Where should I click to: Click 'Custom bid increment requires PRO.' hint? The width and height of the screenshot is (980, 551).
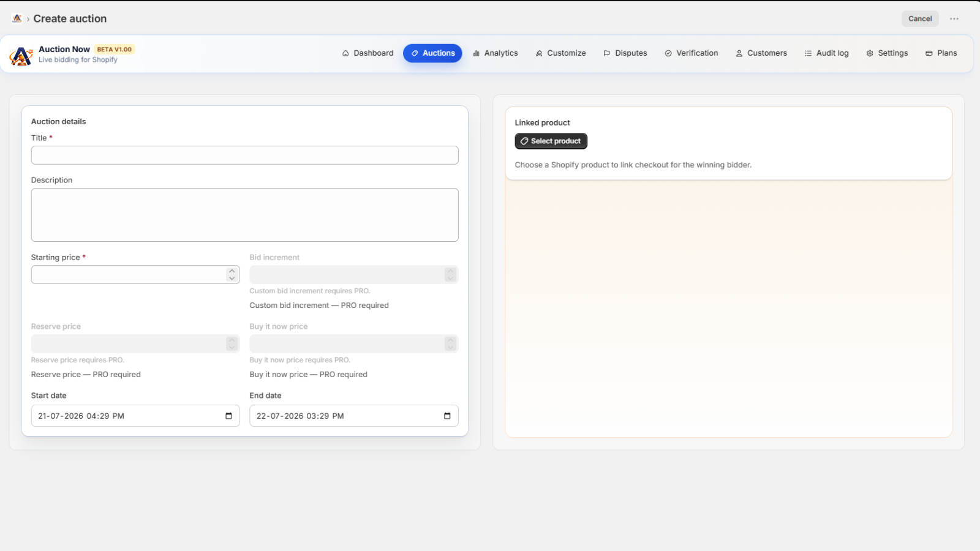[x=310, y=291]
